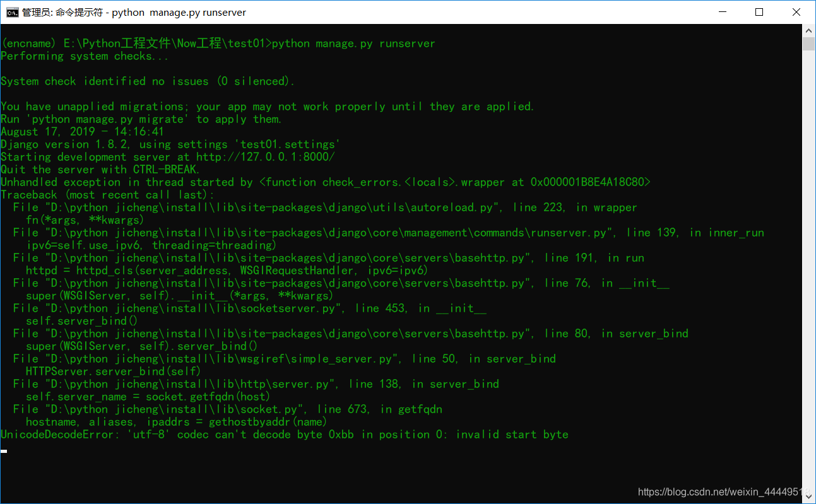Viewport: 816px width, 504px height.
Task: Click the UnicodeDecodeError message line
Action: [x=285, y=435]
